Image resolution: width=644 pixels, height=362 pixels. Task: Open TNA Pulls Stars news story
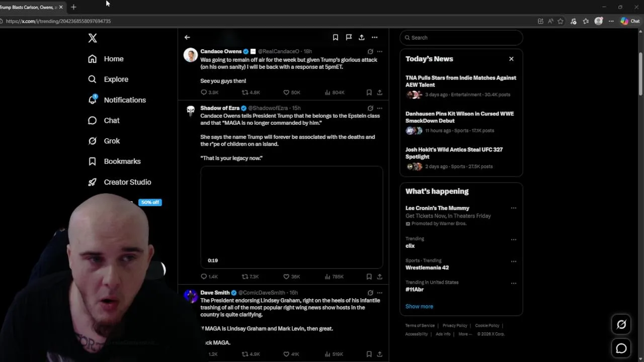(x=461, y=86)
